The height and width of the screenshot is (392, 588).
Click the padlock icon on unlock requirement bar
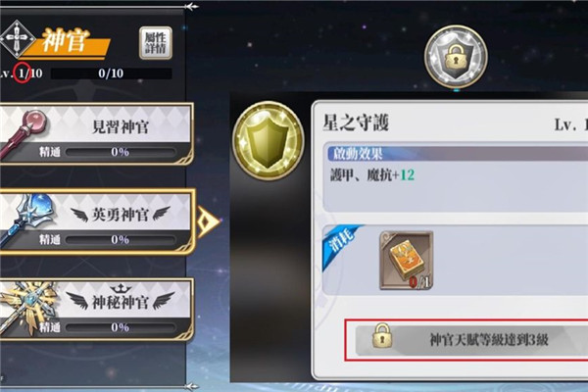pos(382,335)
